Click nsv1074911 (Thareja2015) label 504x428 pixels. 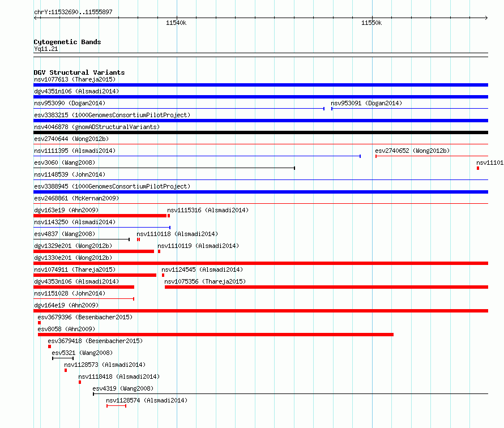pos(75,269)
